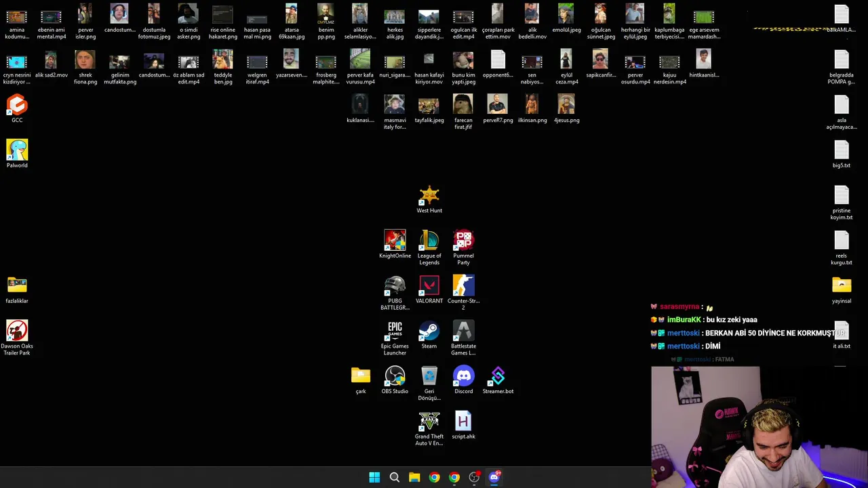Open Discord from the taskbar
This screenshot has height=488, width=868.
(494, 477)
